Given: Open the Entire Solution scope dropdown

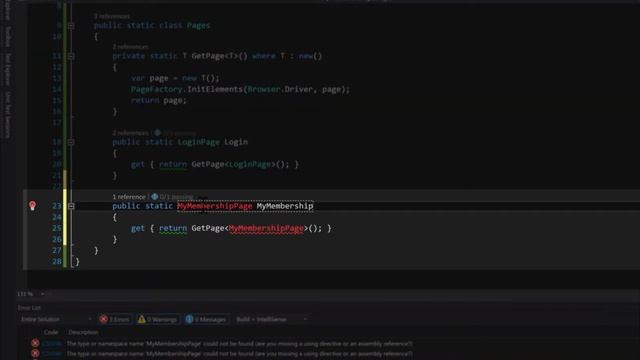Looking at the screenshot, I should click(56, 319).
